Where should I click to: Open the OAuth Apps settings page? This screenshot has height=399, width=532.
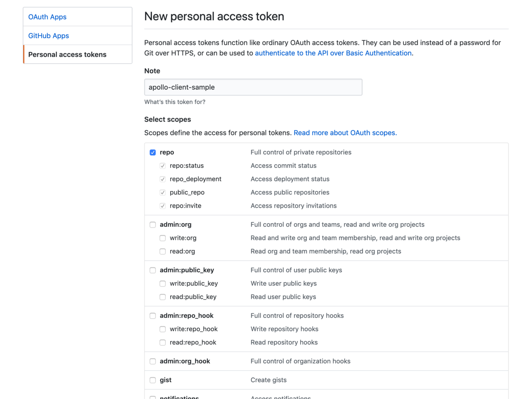(47, 17)
